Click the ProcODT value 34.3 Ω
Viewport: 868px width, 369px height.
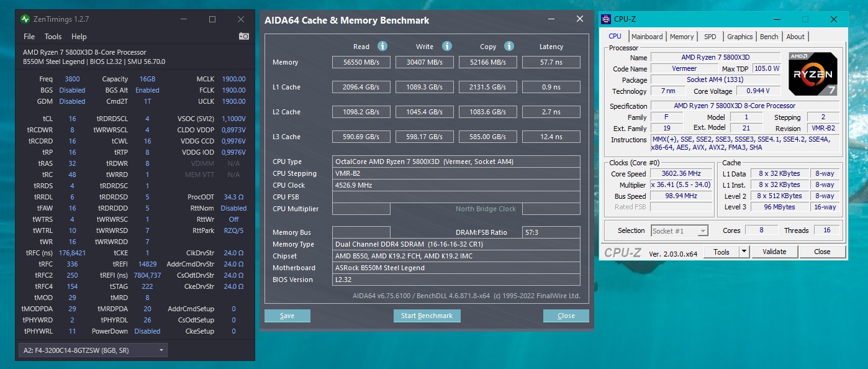[x=235, y=197]
